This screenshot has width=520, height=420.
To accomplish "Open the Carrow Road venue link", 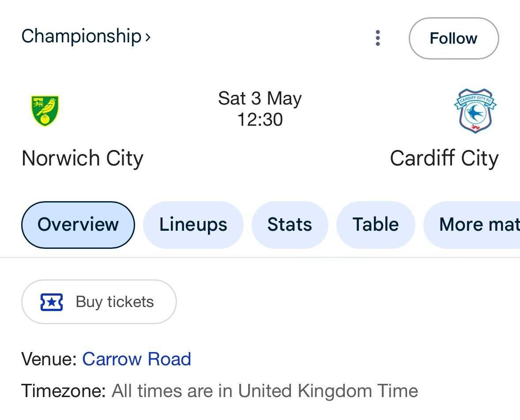I will [136, 359].
